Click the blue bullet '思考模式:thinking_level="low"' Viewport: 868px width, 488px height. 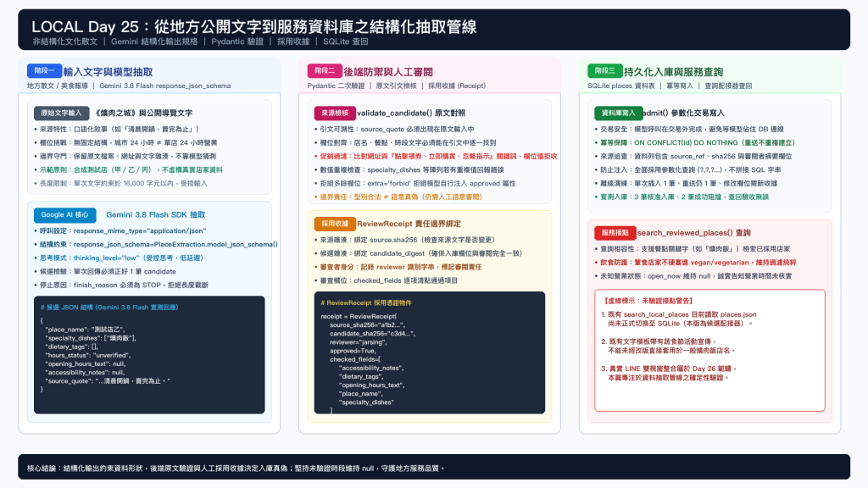point(119,258)
